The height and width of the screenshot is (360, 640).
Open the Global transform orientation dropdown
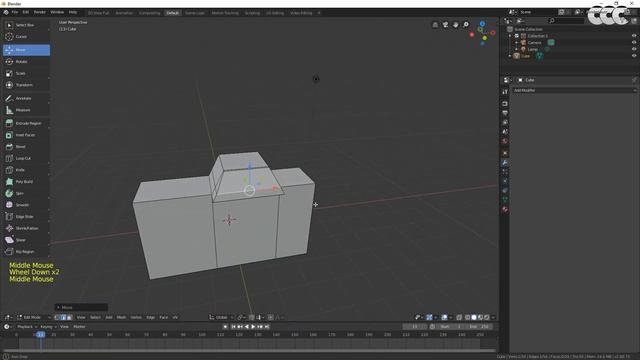[221, 318]
